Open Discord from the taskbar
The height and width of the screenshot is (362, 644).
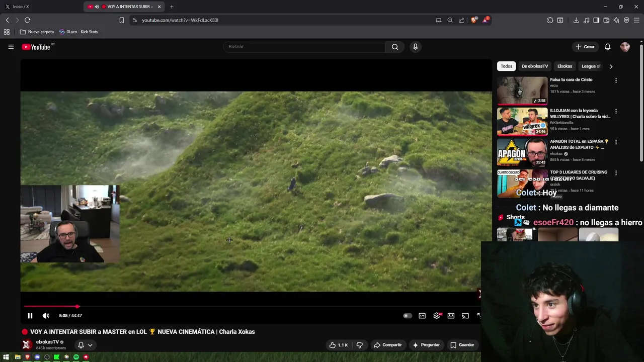coord(37,357)
